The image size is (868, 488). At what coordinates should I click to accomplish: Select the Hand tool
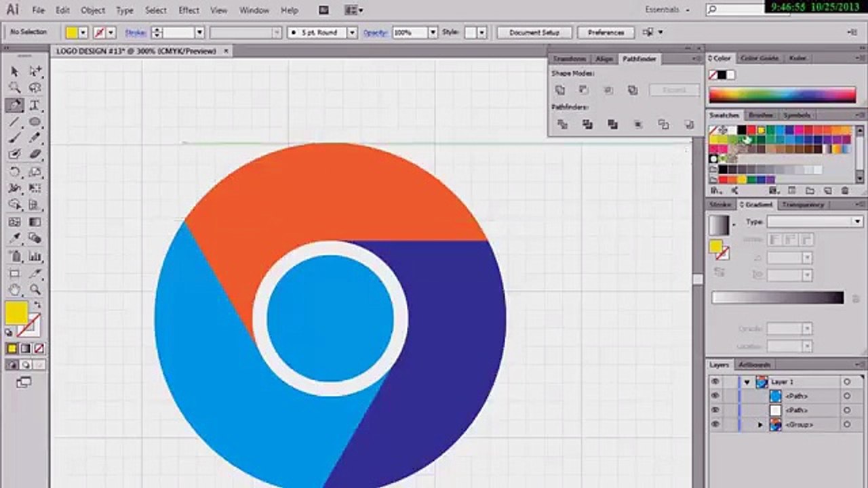[x=15, y=289]
